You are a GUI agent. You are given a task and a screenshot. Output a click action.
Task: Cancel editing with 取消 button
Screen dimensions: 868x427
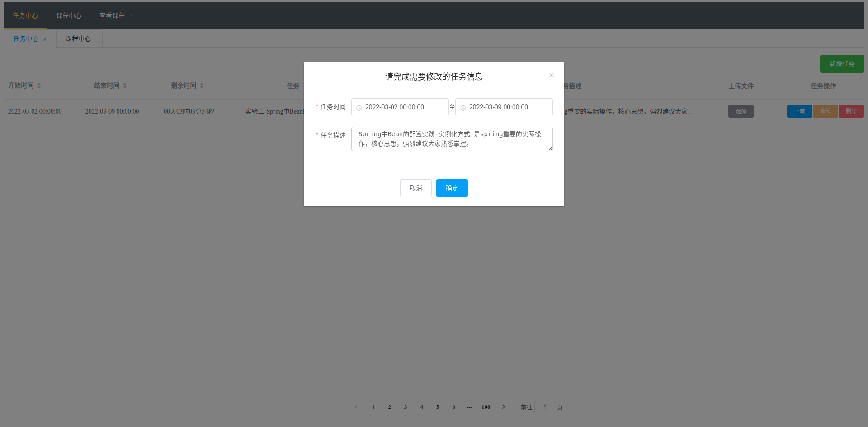[x=416, y=188]
